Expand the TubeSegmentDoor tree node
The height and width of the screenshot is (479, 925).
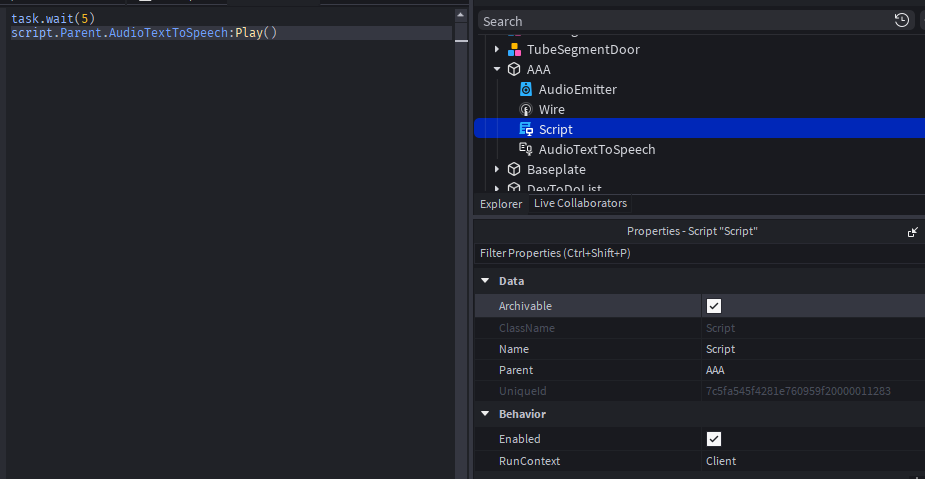point(497,50)
